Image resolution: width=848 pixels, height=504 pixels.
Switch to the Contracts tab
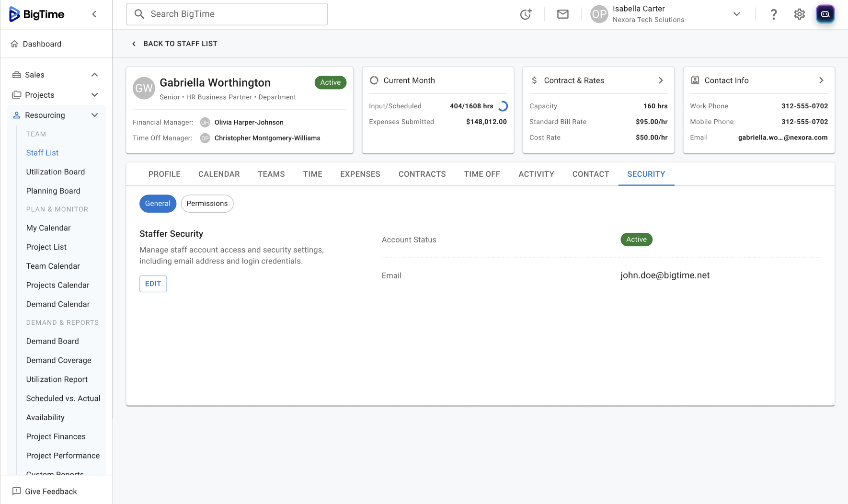pos(422,174)
